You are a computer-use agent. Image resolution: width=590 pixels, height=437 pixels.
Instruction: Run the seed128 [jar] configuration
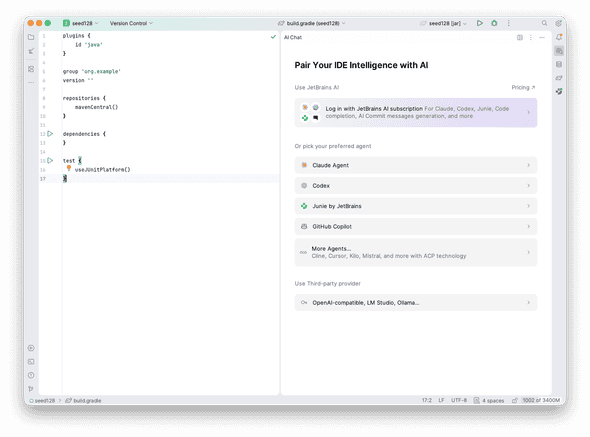(479, 23)
